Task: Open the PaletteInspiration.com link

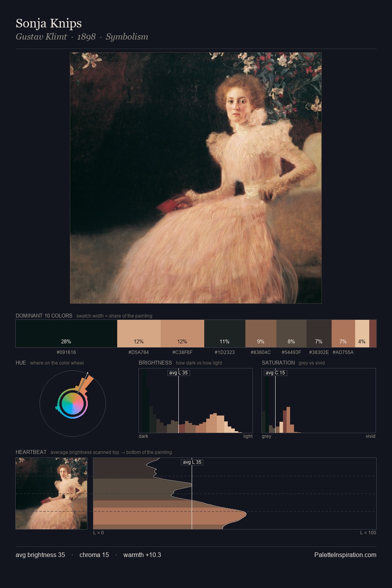Action: [x=345, y=555]
